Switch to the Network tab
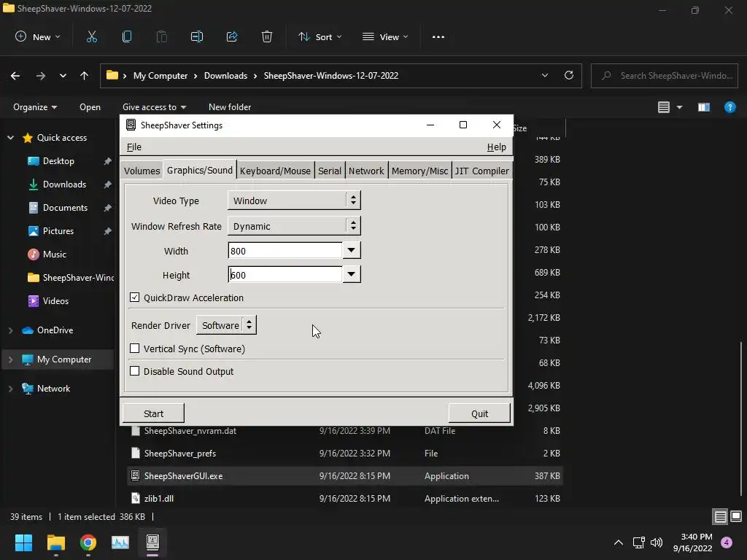 pos(366,171)
